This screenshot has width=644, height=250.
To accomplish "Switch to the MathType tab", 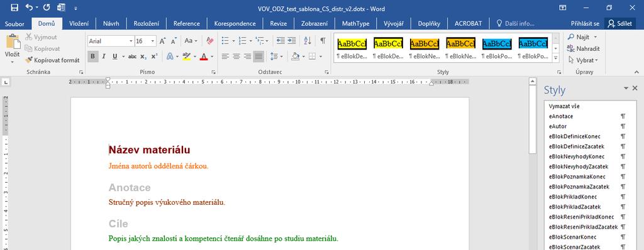I will tap(356, 23).
